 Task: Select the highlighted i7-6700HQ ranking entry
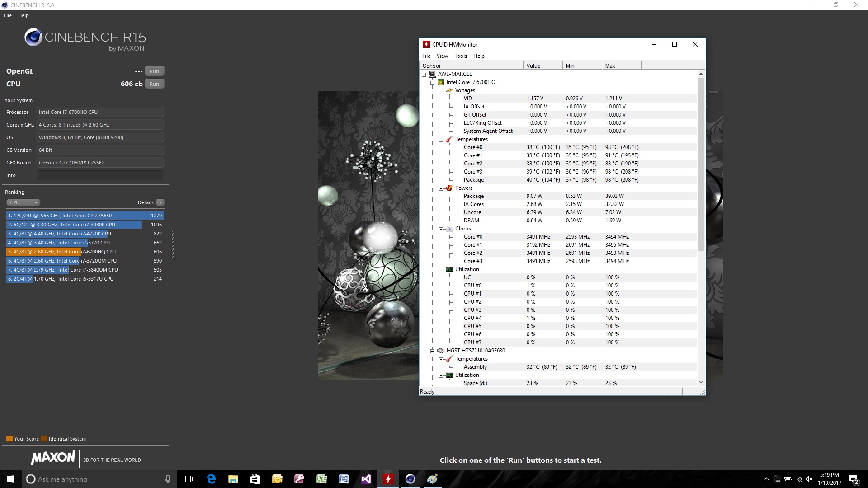(85, 252)
